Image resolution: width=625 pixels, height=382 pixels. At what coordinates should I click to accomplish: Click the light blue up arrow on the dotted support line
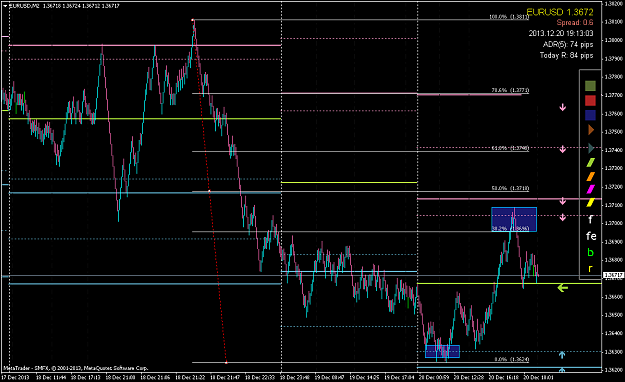click(x=562, y=354)
